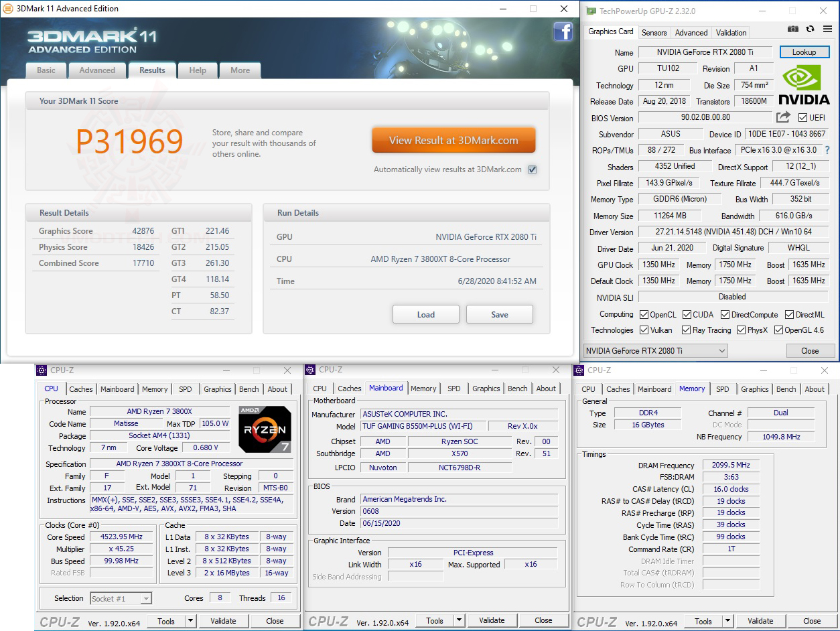Toggle the PhysX checkbox
The height and width of the screenshot is (631, 840).
pos(742,330)
